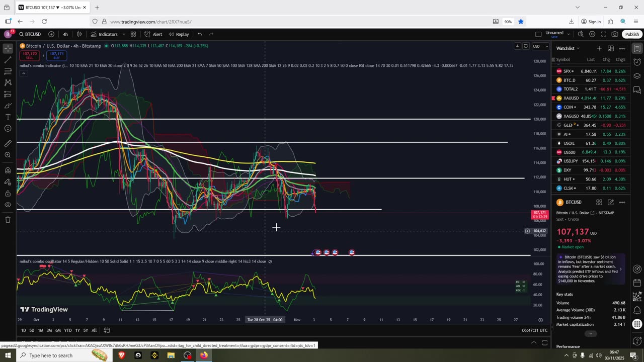Take a chart snapshot with camera
This screenshot has width=644, height=362.
(615, 34)
